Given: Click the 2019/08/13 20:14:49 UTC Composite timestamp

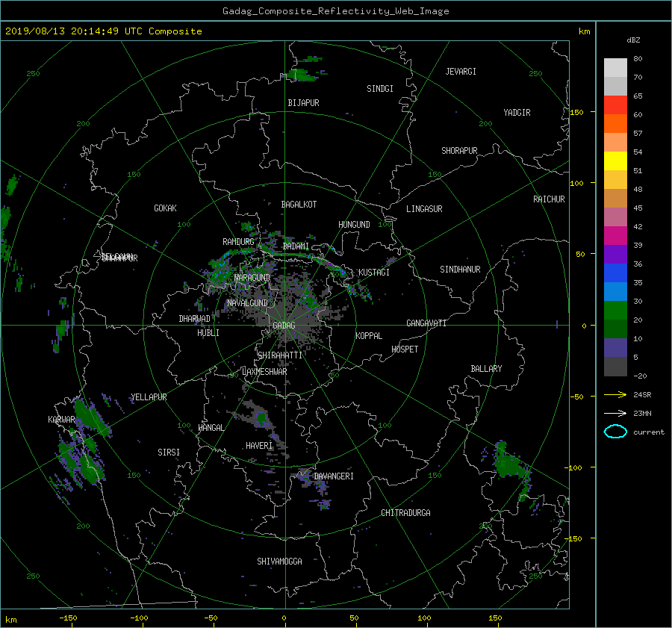Looking at the screenshot, I should [103, 31].
